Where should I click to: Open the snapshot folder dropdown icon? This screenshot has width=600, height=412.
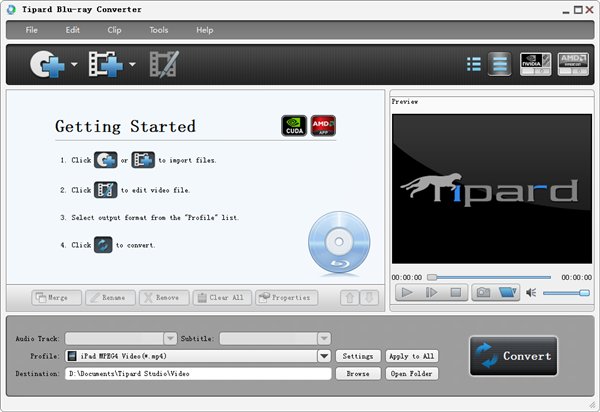point(508,293)
